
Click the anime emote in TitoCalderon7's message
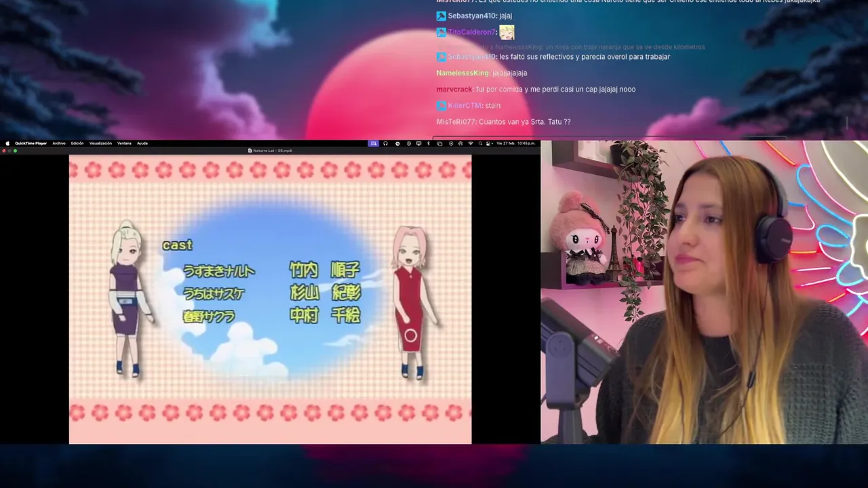507,32
